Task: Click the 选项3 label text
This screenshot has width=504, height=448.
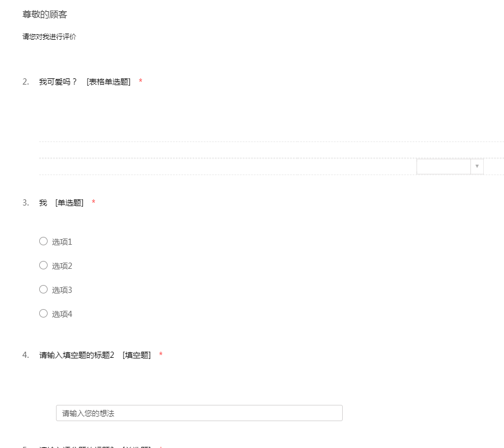Action: pyautogui.click(x=62, y=290)
